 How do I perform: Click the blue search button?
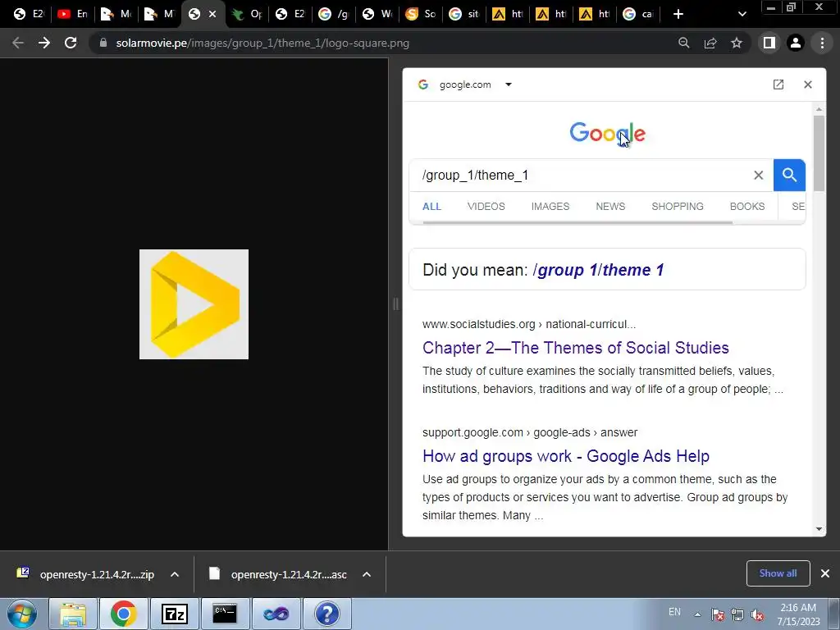pyautogui.click(x=789, y=176)
